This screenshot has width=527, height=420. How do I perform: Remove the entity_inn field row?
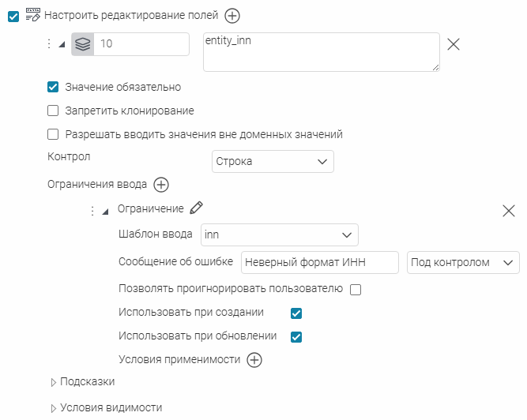pyautogui.click(x=454, y=44)
